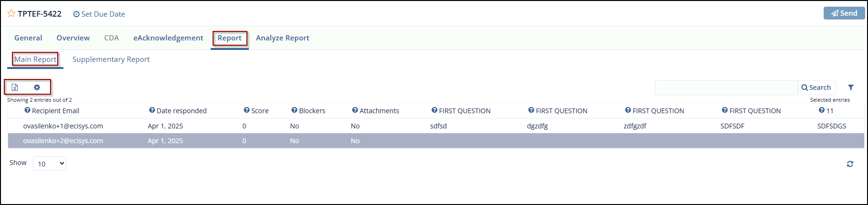
Task: Click Set Due Date link
Action: [x=99, y=14]
